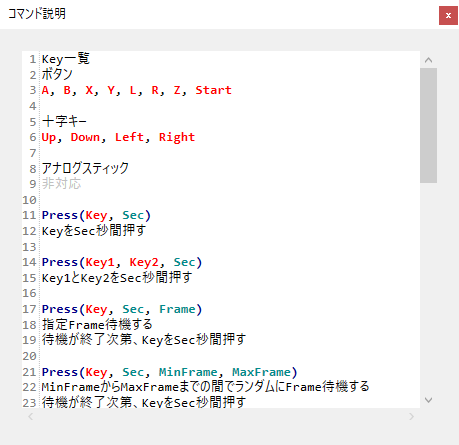Click 'MinFrame' parameter on line 21
This screenshot has width=459, height=445.
188,372
